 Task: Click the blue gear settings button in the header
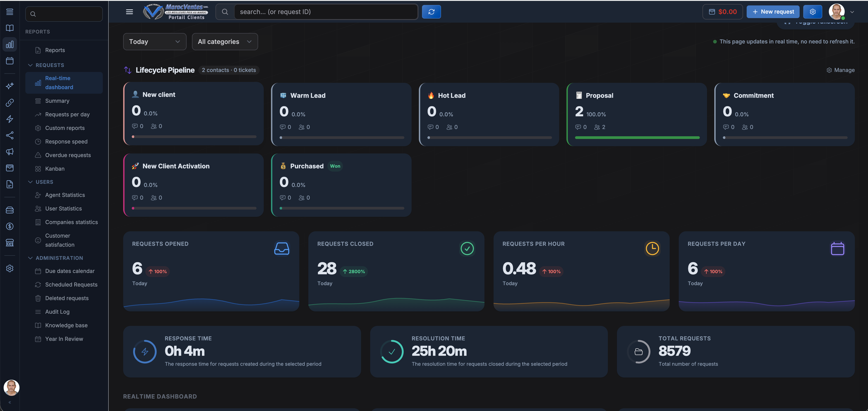(812, 12)
